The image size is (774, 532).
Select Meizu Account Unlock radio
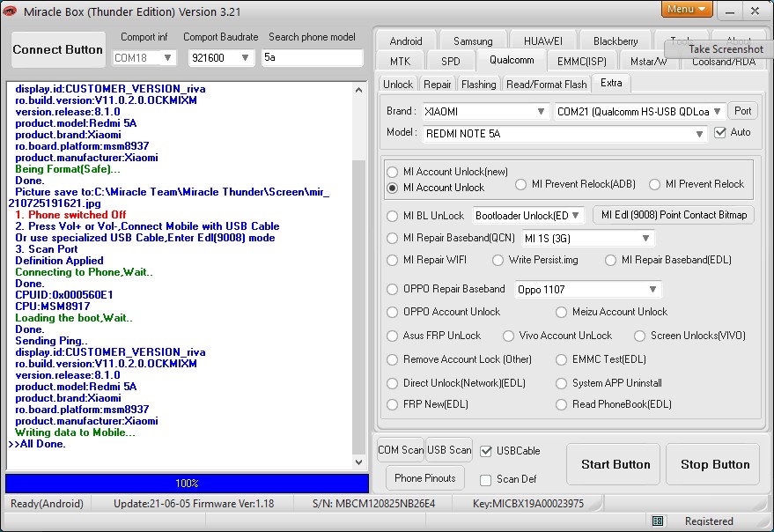(561, 312)
